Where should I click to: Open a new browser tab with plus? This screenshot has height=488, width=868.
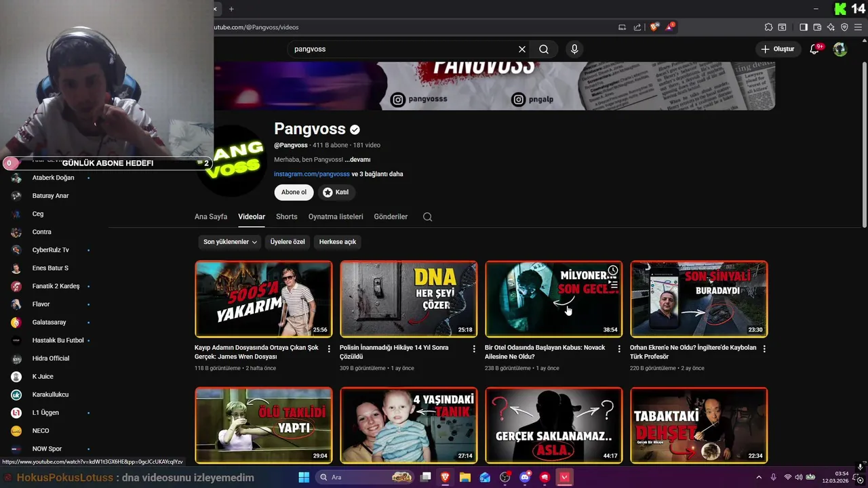[231, 9]
